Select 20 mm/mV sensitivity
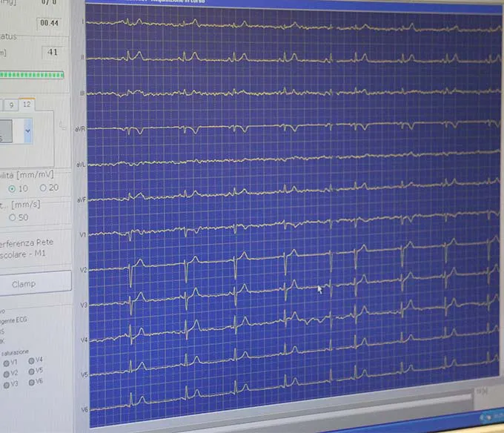The image size is (504, 433). [x=43, y=188]
